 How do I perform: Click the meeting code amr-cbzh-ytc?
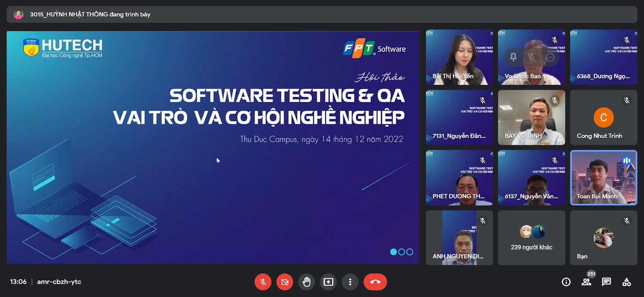tap(59, 282)
